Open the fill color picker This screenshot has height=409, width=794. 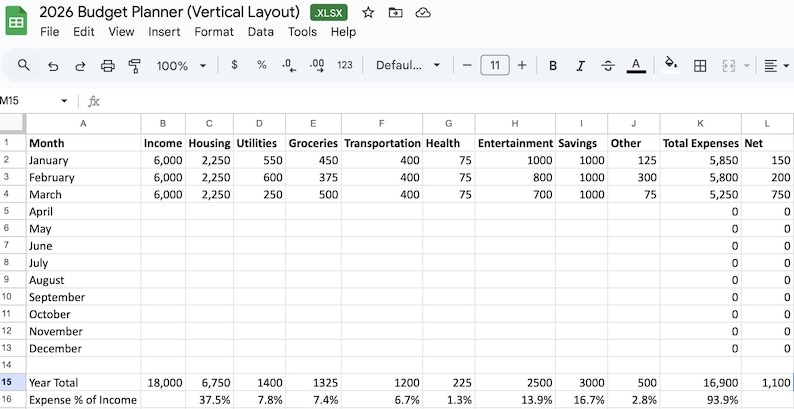tap(671, 65)
